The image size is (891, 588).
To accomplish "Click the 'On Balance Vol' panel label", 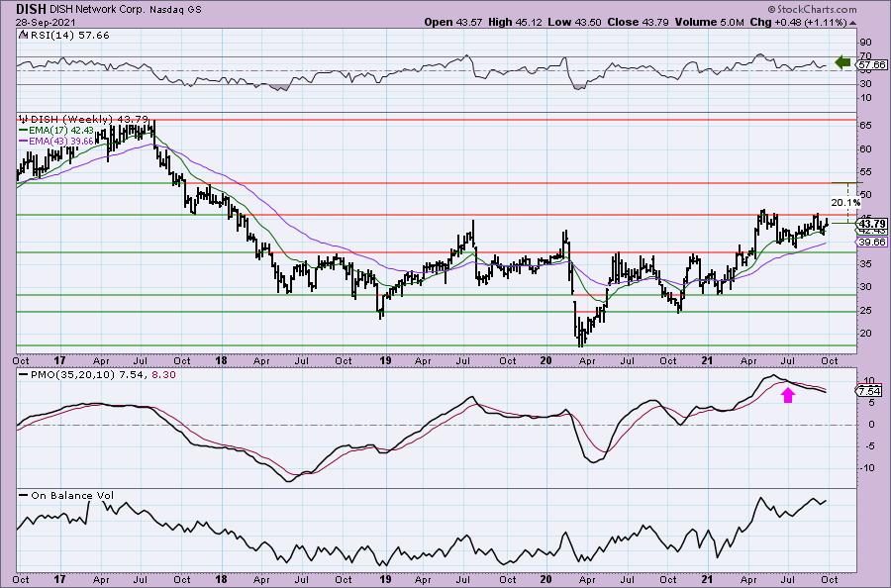I will pyautogui.click(x=66, y=495).
